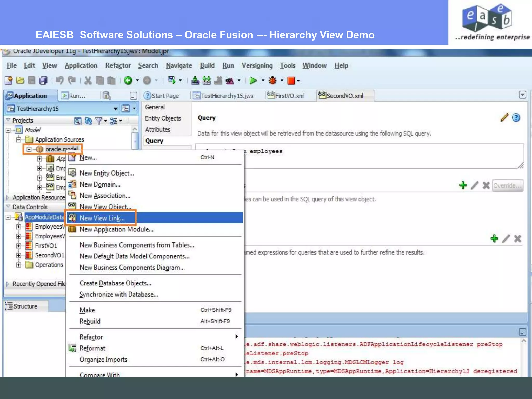The width and height of the screenshot is (532, 399).
Task: Expand the FirstVO1 data control node
Action: click(x=19, y=246)
